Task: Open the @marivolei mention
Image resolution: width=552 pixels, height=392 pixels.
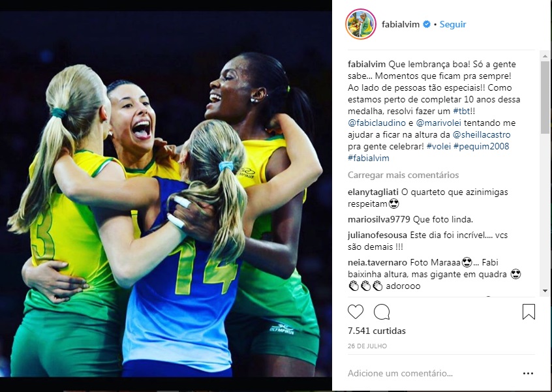Action: pos(438,123)
